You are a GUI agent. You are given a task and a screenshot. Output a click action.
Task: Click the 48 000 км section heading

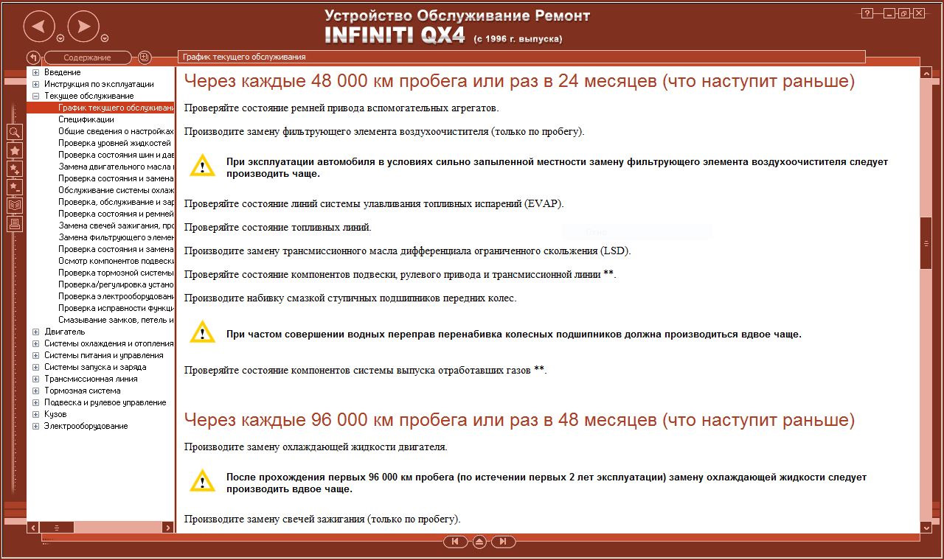[519, 81]
